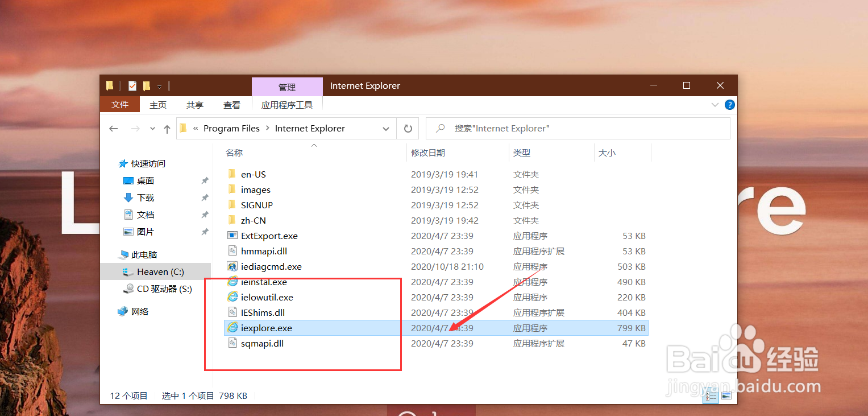Click the ieinstal.exe IE icon
868x416 pixels.
[x=232, y=282]
